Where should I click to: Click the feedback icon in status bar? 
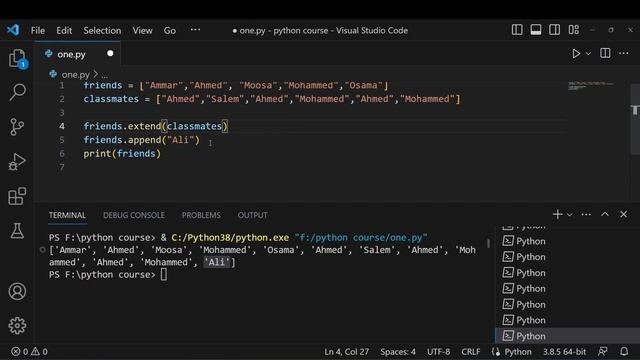pos(602,351)
